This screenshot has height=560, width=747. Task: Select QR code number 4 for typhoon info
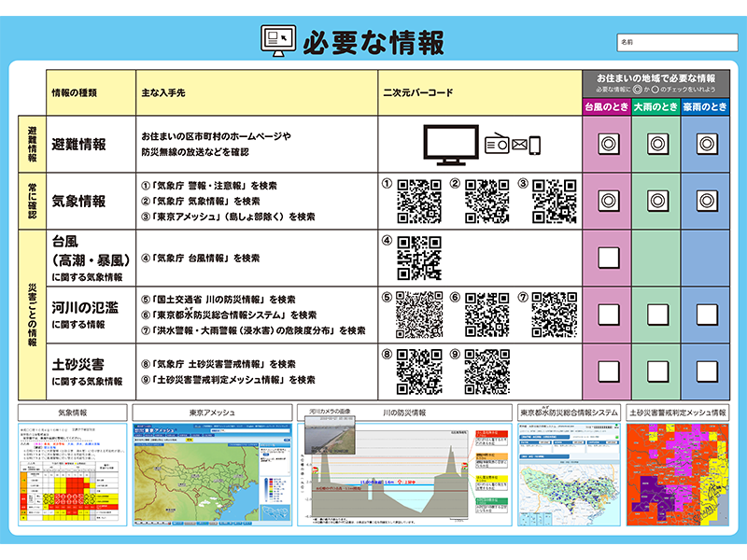(418, 258)
